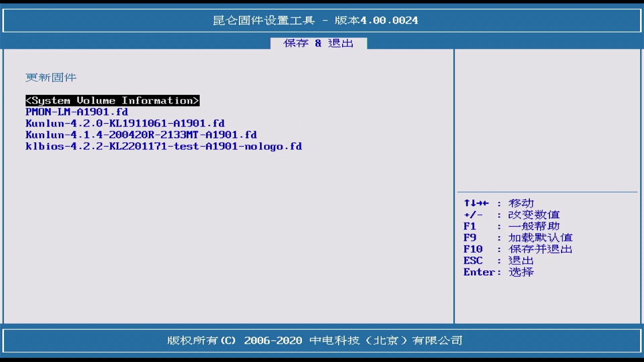Click the empty help description panel
The image size is (644, 362).
(547, 121)
